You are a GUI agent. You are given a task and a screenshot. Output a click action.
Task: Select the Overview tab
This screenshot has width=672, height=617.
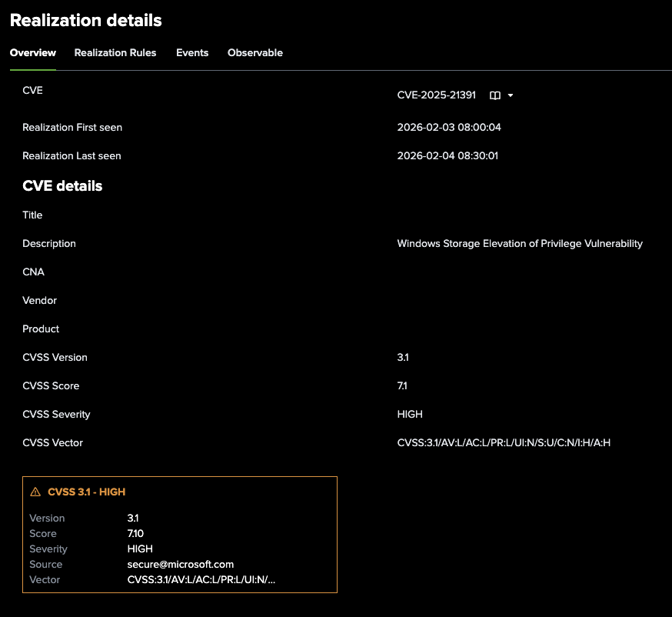click(x=33, y=53)
